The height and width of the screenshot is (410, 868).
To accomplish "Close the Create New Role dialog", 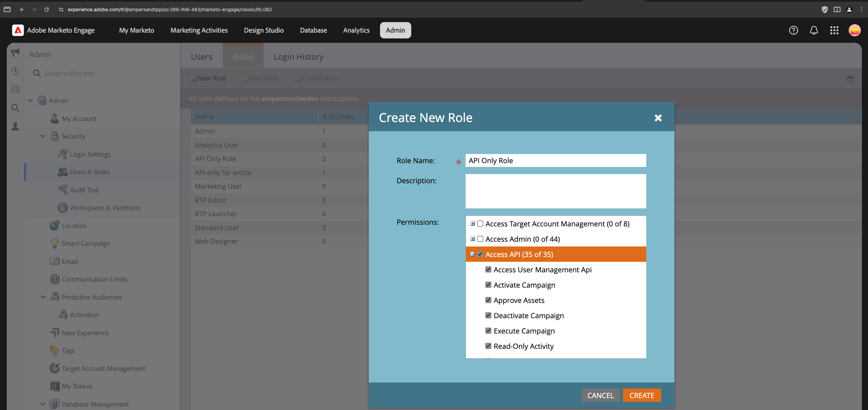I will (x=658, y=118).
